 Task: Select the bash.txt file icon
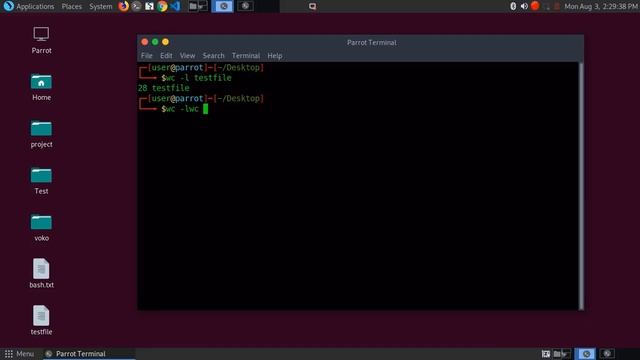(x=41, y=273)
